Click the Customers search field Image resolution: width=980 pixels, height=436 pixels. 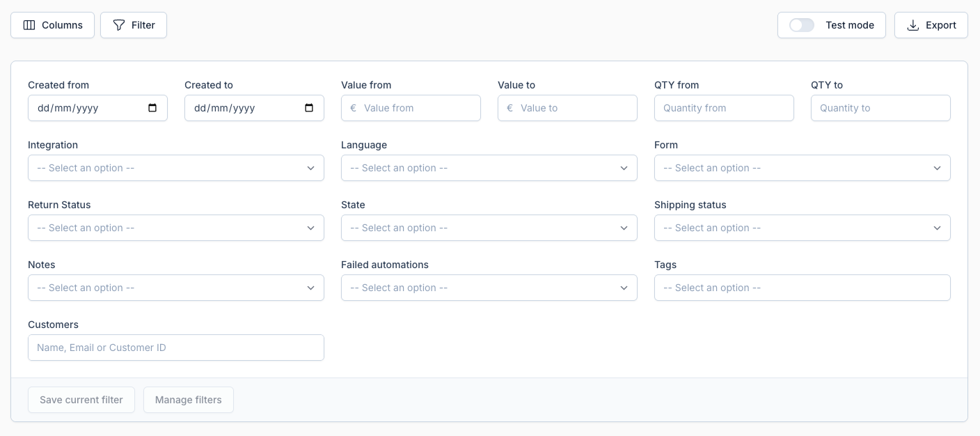click(175, 348)
